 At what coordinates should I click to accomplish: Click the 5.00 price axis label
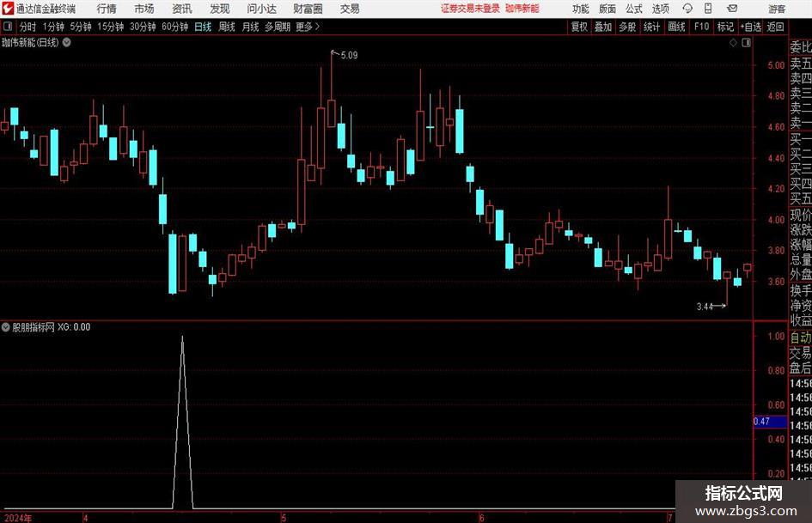776,65
